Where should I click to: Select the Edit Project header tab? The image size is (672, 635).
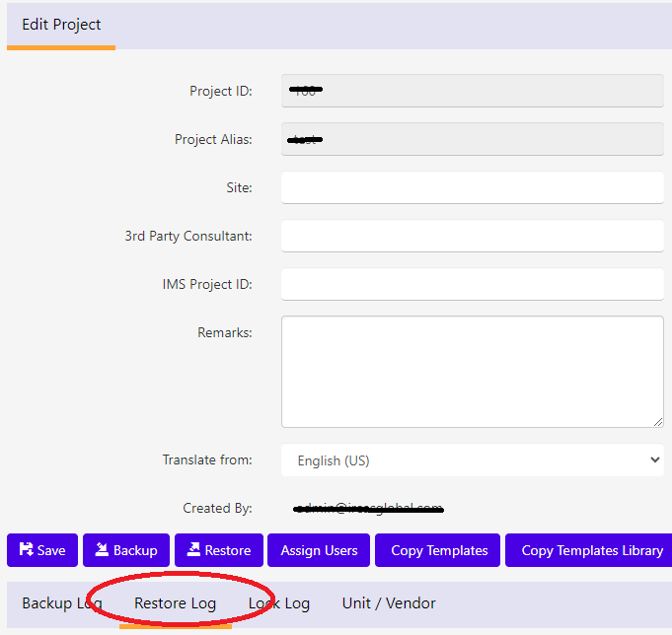click(x=61, y=25)
